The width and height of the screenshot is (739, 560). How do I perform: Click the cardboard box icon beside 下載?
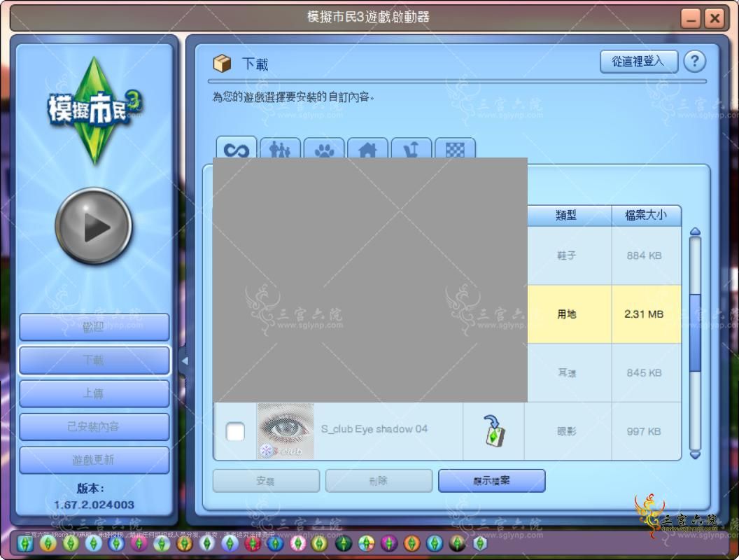[x=222, y=63]
